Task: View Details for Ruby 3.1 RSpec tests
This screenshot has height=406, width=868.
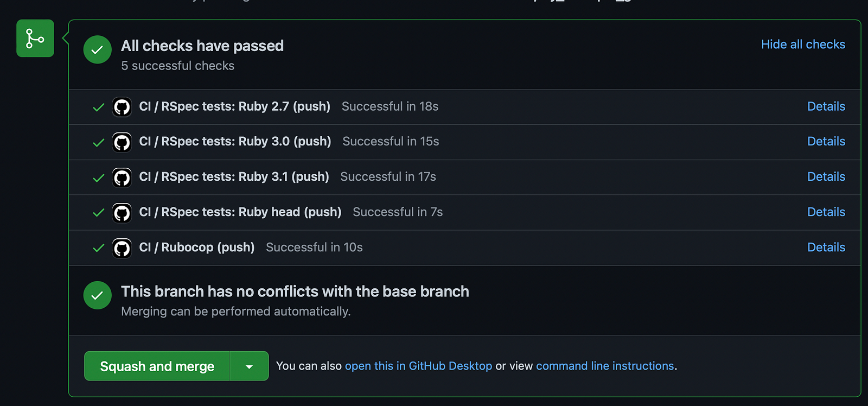Action: pyautogui.click(x=826, y=176)
